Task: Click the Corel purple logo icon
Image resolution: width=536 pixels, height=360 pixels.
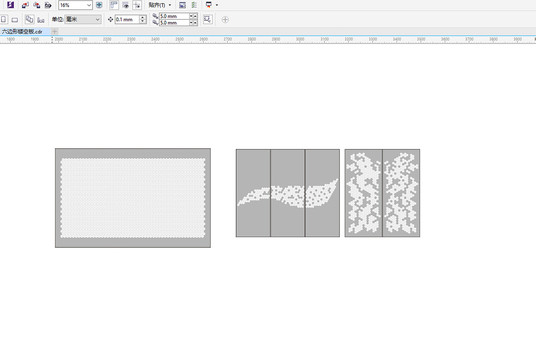Action: [10, 4]
